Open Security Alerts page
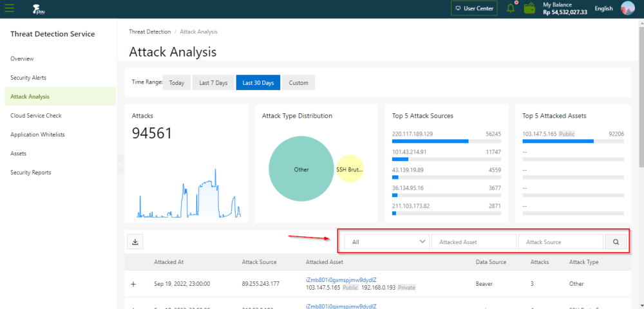 28,77
